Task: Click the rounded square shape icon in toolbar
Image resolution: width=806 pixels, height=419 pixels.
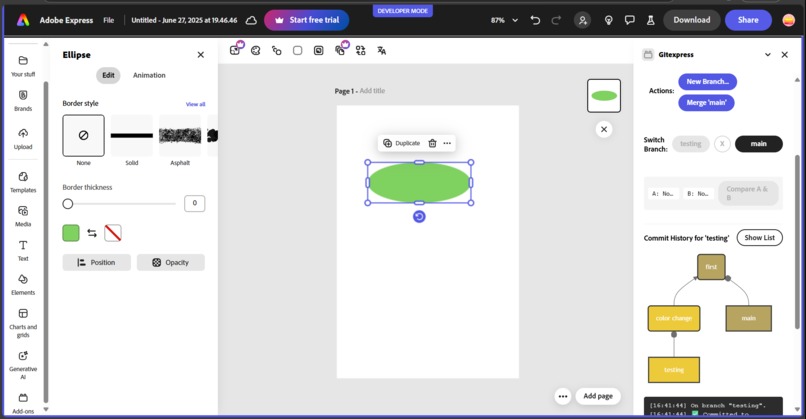Action: coord(298,50)
